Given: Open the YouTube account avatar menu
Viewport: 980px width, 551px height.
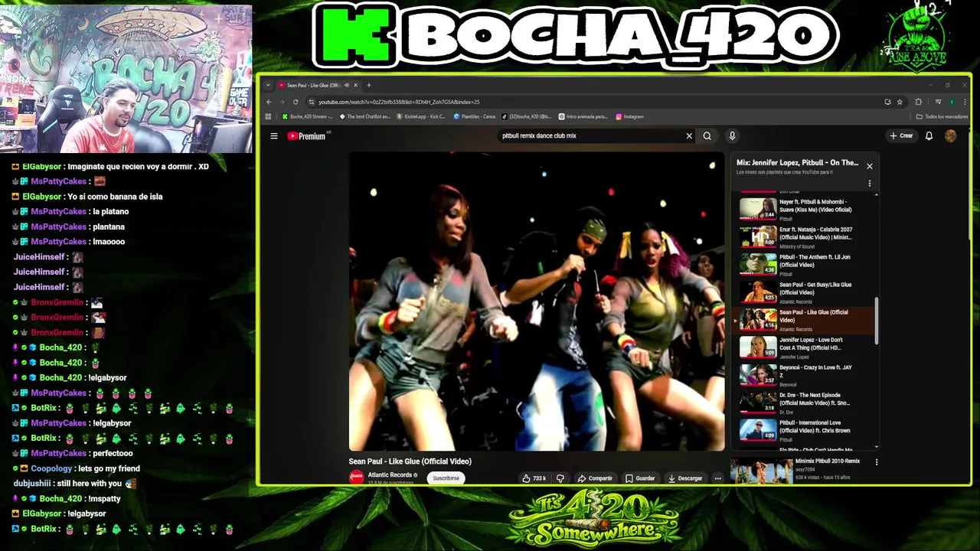Looking at the screenshot, I should tap(950, 136).
